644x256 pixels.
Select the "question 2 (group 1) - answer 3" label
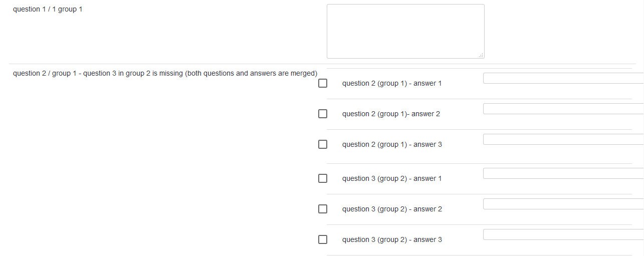(x=392, y=145)
